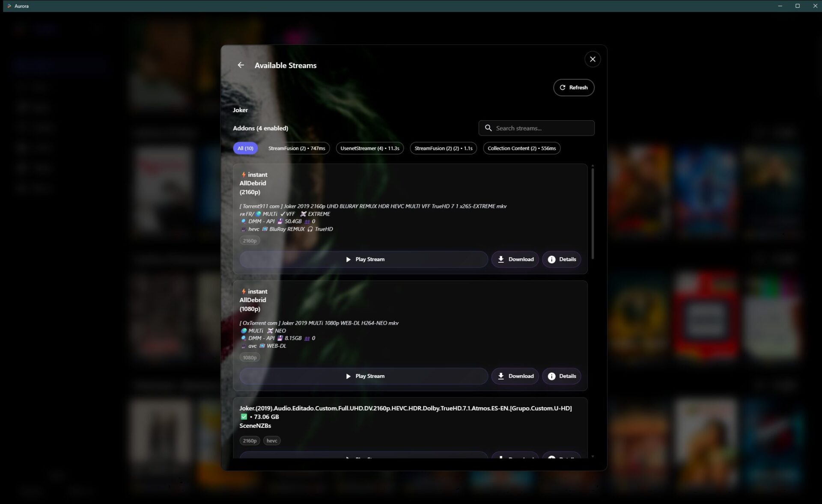Open Details for the AllDebrid 2160p stream
Viewport: 822px width, 504px height.
coord(561,259)
